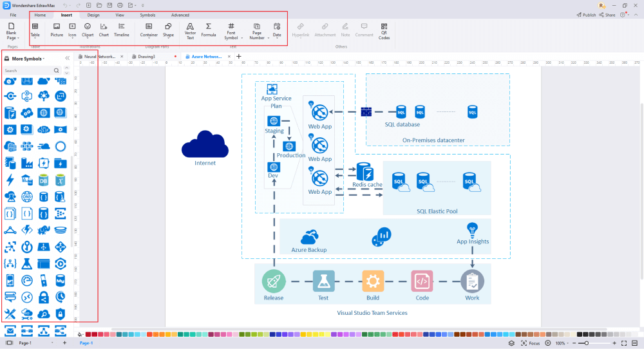The width and height of the screenshot is (644, 349).
Task: Select the Release rocket shape
Action: [274, 281]
